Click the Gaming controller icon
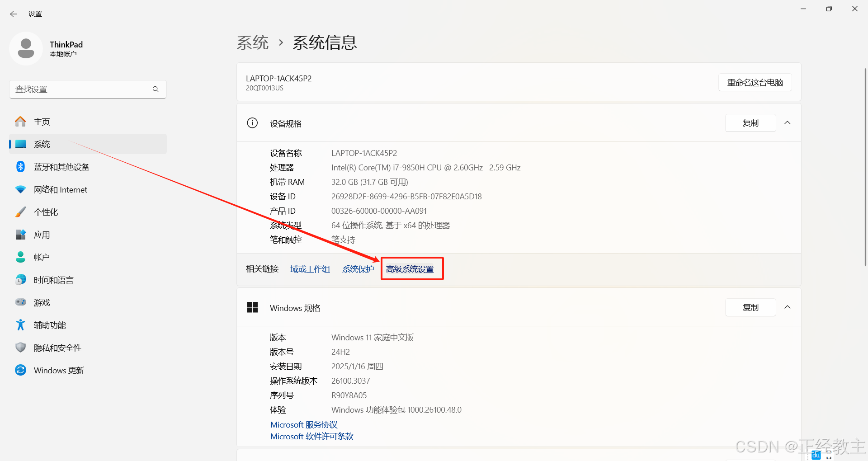 tap(20, 302)
